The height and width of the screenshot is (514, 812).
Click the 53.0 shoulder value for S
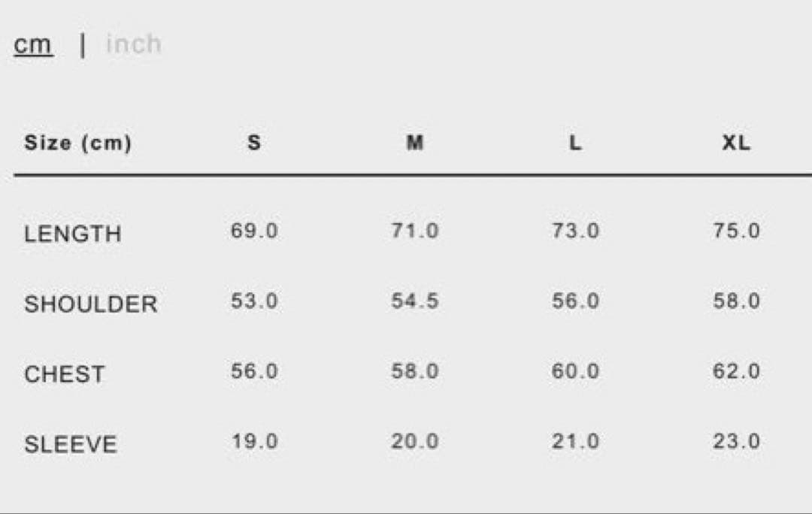pos(254,301)
